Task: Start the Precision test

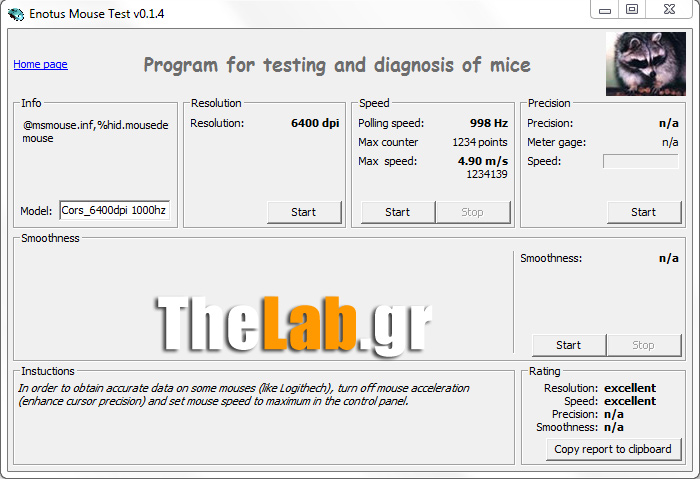Action: [x=643, y=212]
